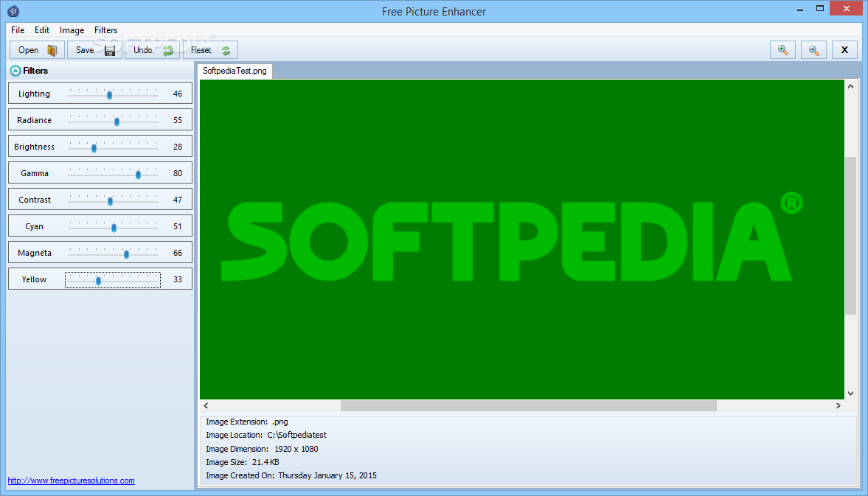Click the Contrast slider handle
868x496 pixels.
(110, 201)
